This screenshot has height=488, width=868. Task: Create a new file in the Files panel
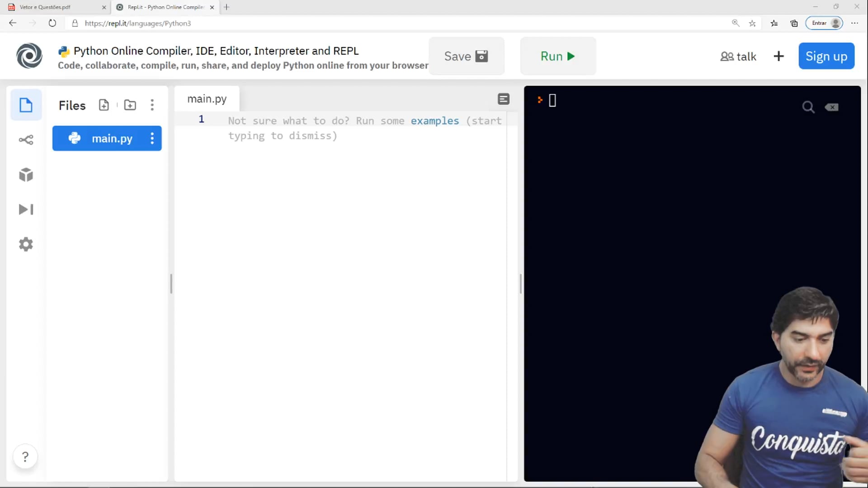pos(104,105)
